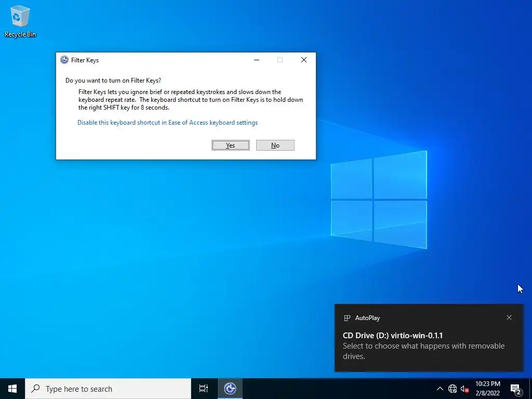The image size is (532, 399).
Task: Show hidden system tray icons
Action: [x=440, y=389]
